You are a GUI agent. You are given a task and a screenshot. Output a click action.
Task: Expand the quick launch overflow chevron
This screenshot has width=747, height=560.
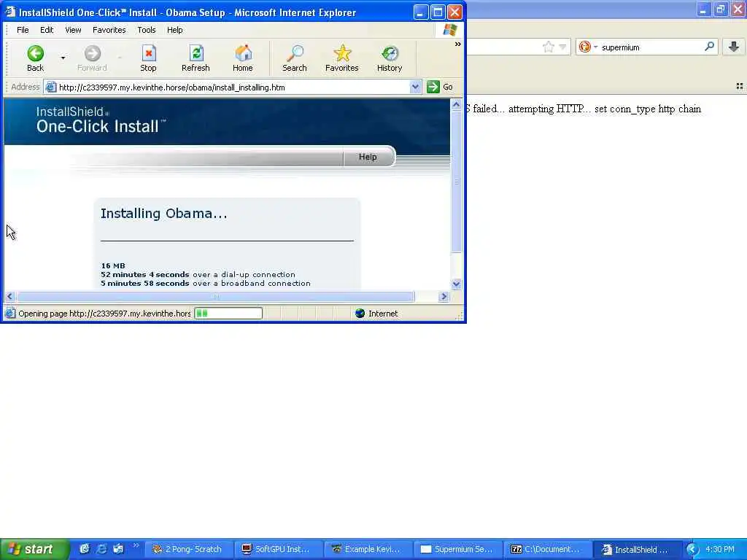(136, 545)
